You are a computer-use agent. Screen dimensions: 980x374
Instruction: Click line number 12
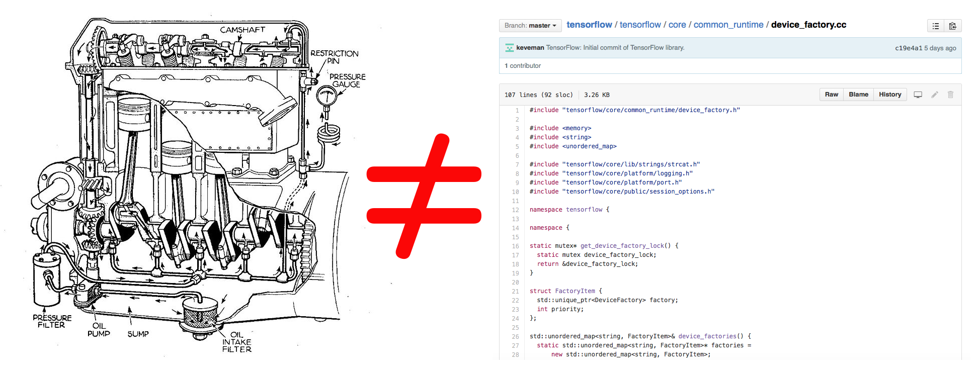pos(515,210)
